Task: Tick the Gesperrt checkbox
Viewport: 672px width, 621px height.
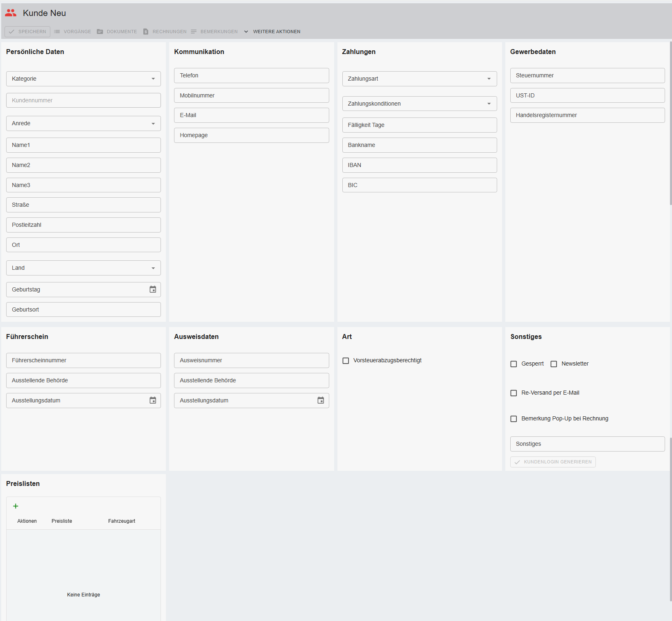Action: click(514, 364)
